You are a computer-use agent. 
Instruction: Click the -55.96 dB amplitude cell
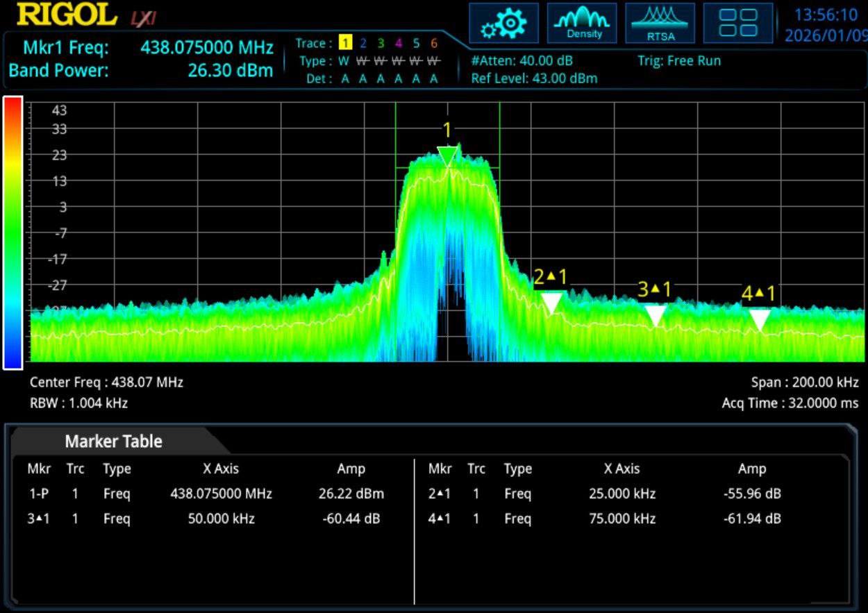tap(752, 494)
